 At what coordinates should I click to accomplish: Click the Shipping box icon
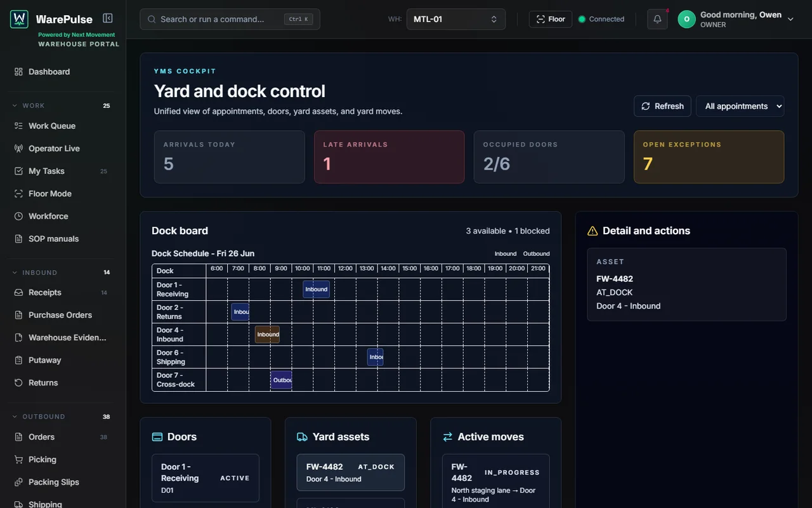tap(18, 504)
